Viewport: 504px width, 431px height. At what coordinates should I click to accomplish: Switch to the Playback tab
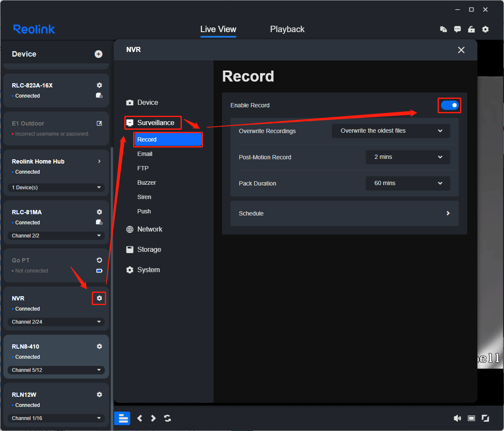(287, 29)
